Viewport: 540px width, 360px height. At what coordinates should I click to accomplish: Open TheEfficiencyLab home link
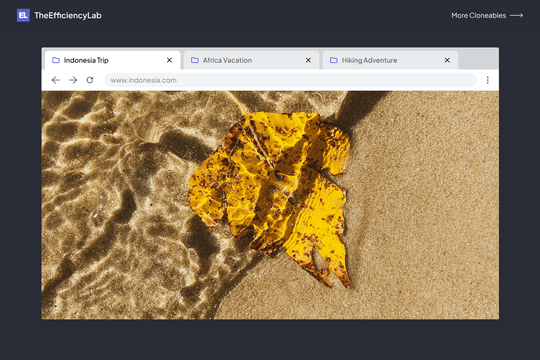tap(59, 15)
